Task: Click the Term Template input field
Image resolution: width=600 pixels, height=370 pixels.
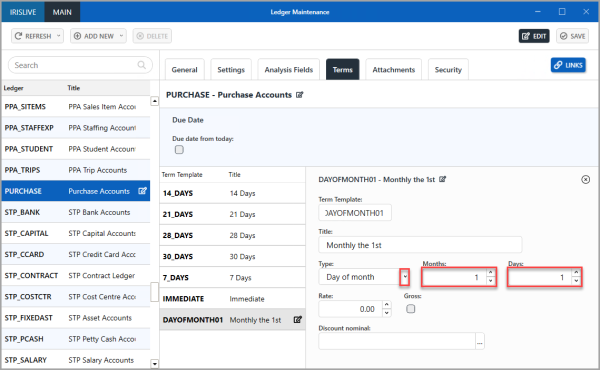Action: (355, 213)
